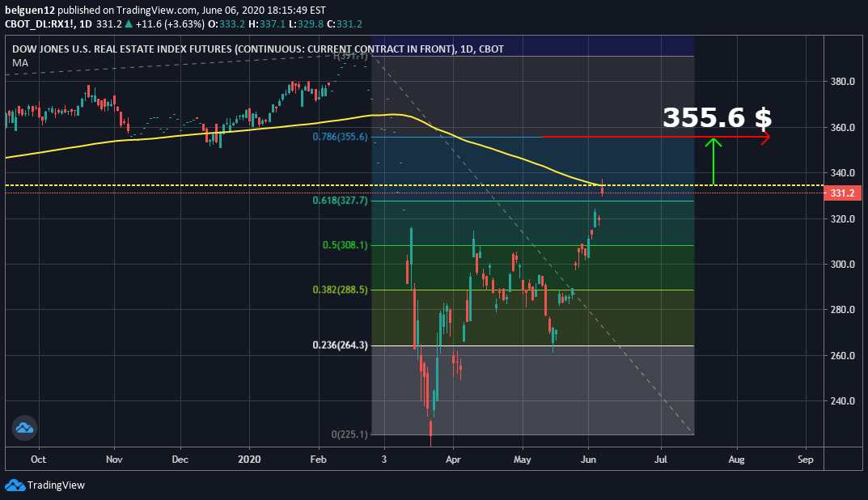Select the 0.382(288.5) Fibonacci level label
The width and height of the screenshot is (868, 500).
pyautogui.click(x=340, y=290)
